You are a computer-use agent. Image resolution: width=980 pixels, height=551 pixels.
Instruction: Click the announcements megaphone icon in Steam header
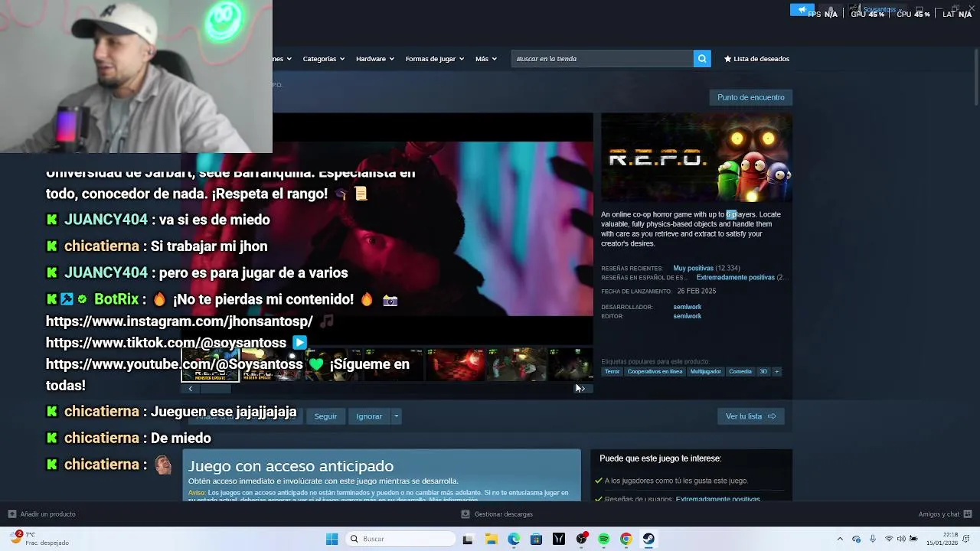(802, 10)
